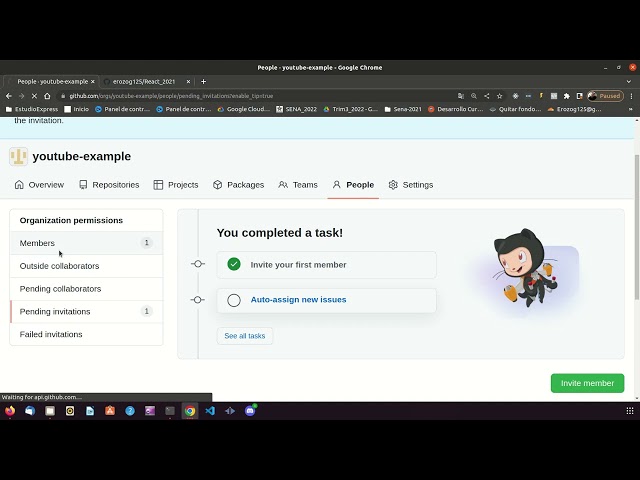Close the erozog125/React_2021 tab
Image resolution: width=640 pixels, height=480 pixels.
coord(188,82)
